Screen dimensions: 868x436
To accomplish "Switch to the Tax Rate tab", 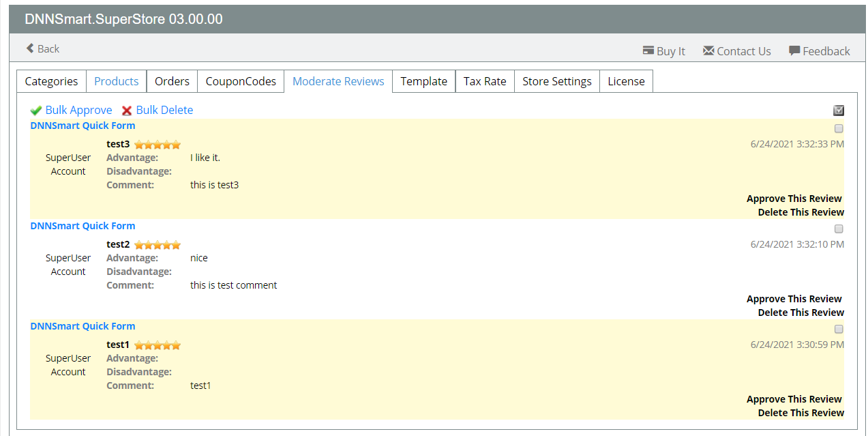I will click(485, 81).
